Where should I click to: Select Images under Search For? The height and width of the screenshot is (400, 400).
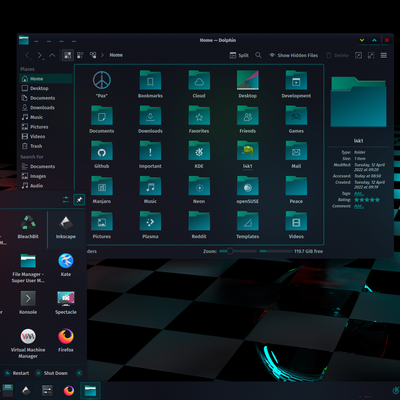pyautogui.click(x=46, y=176)
